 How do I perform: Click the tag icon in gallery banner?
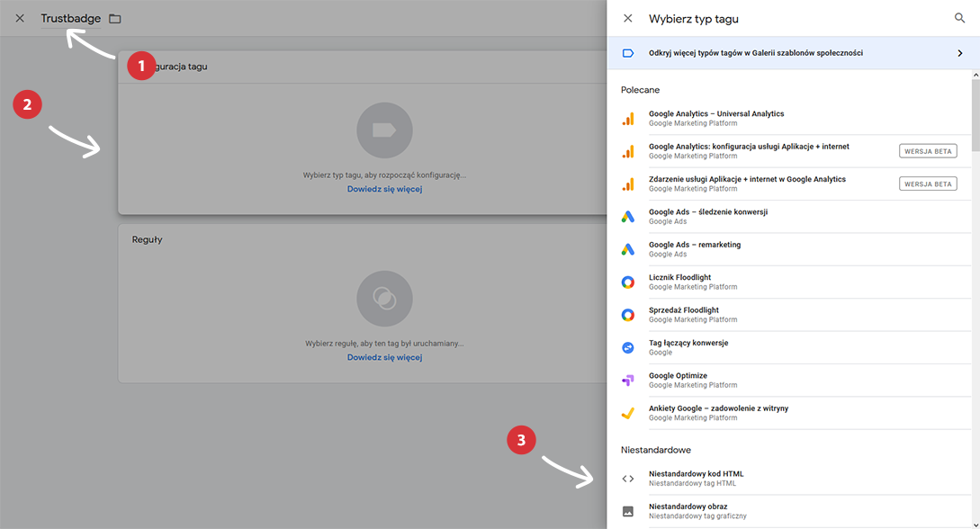tap(628, 53)
